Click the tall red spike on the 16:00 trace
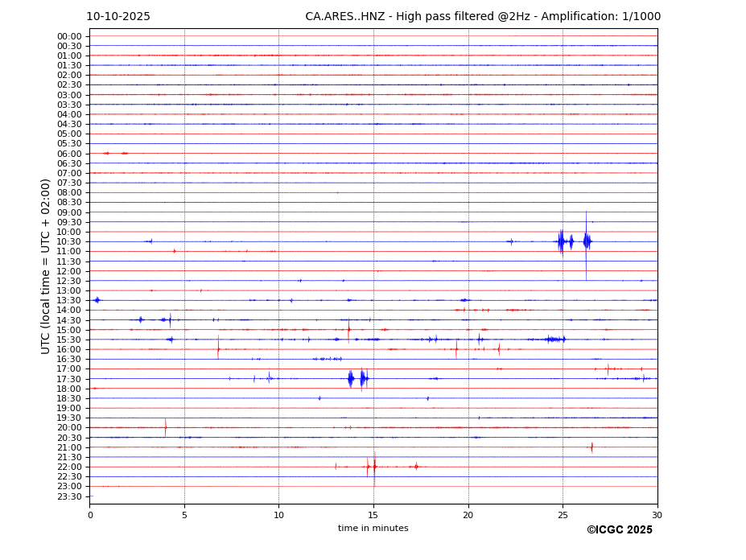 (x=218, y=348)
